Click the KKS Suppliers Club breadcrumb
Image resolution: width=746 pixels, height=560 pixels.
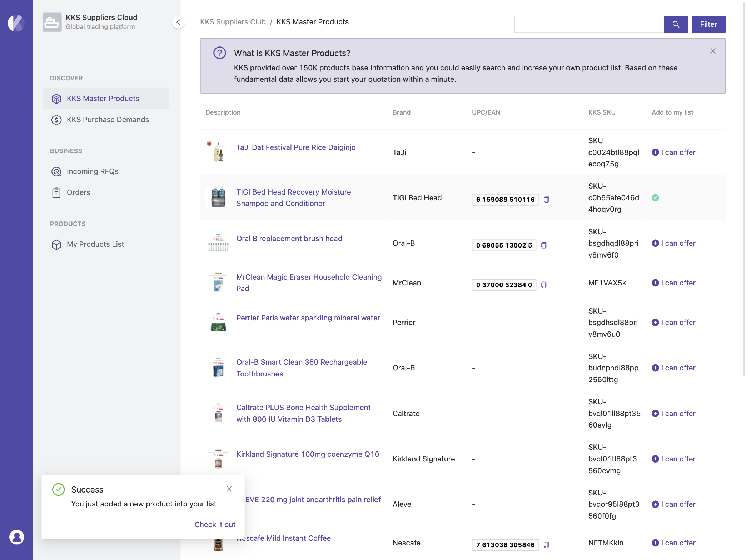233,22
